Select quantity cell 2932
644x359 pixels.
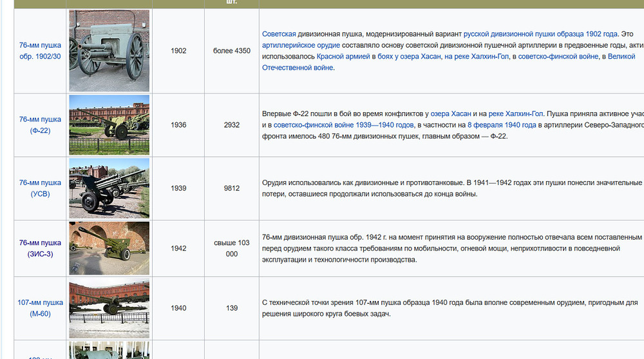(232, 125)
